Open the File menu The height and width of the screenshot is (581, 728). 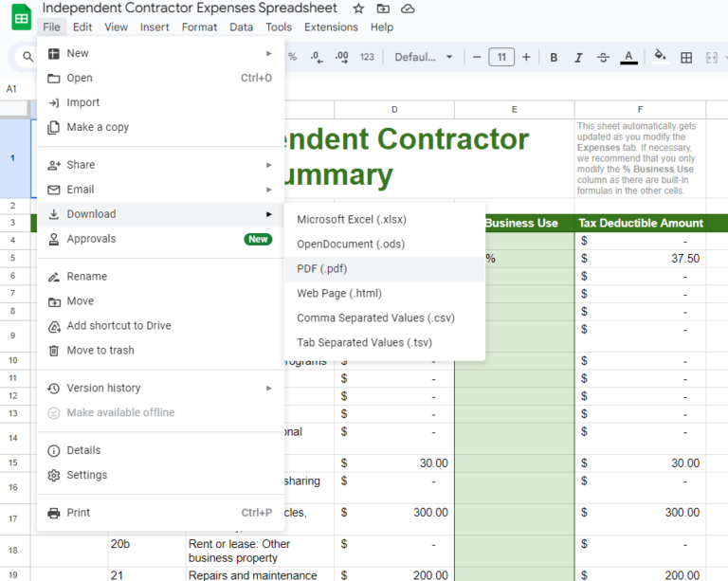coord(51,27)
